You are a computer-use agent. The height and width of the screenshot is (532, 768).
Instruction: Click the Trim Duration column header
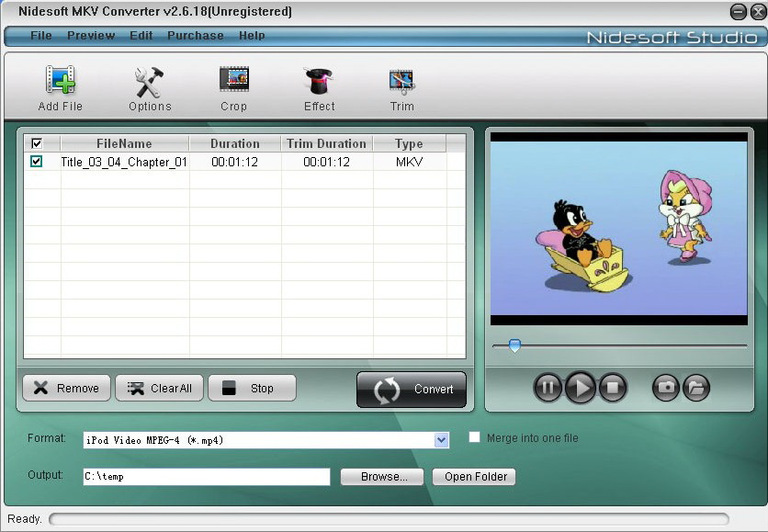tap(327, 143)
